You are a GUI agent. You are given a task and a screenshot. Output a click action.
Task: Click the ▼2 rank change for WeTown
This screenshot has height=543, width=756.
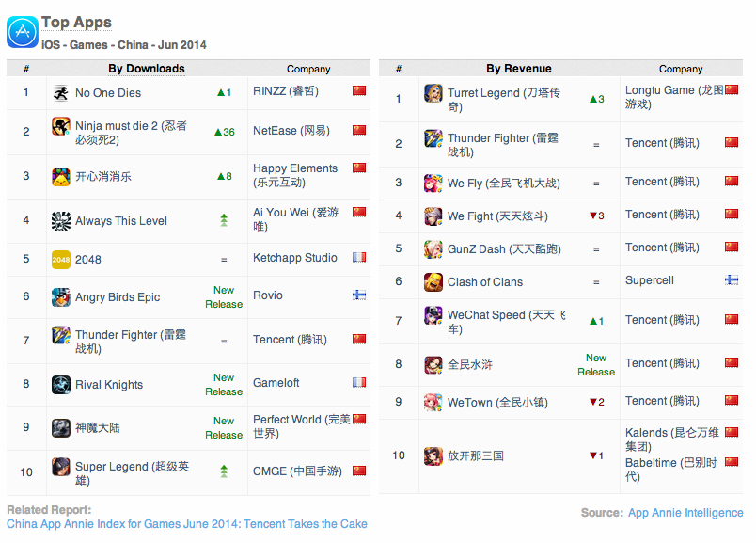click(x=597, y=402)
